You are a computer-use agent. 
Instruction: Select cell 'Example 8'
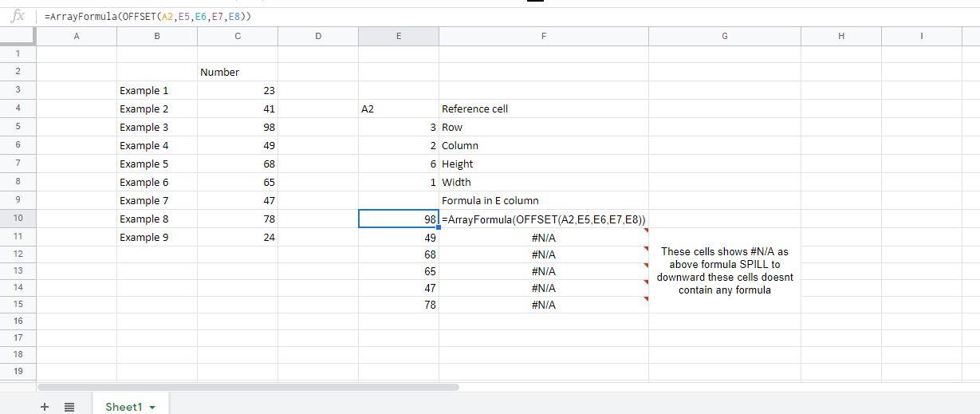coord(157,219)
